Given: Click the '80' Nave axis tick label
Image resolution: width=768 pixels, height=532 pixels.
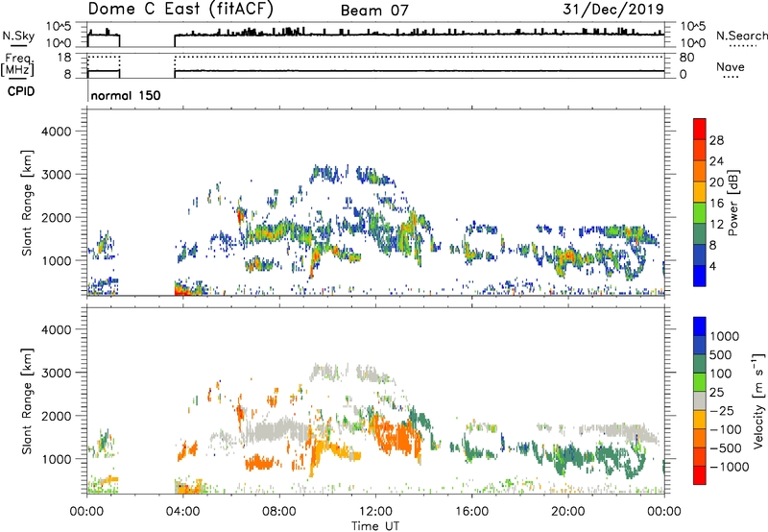Looking at the screenshot, I should (686, 58).
